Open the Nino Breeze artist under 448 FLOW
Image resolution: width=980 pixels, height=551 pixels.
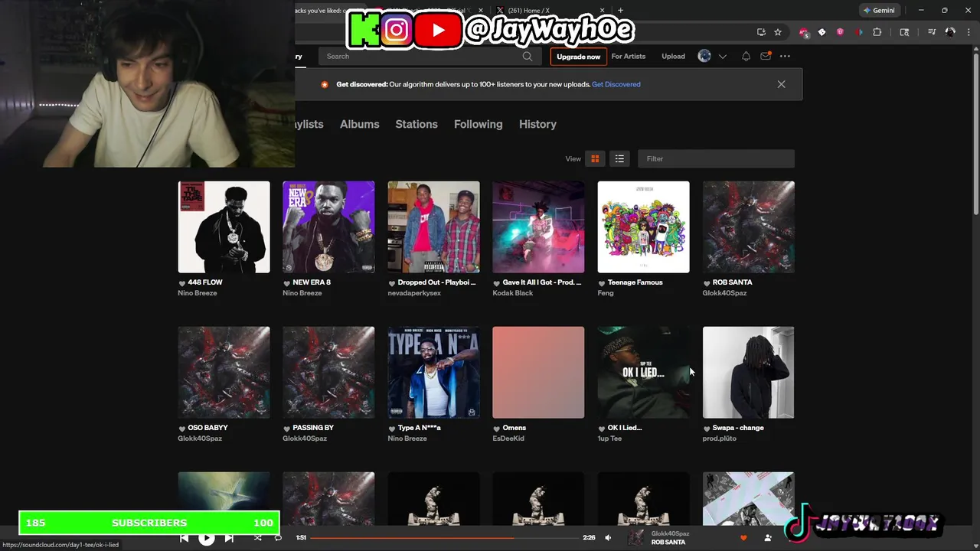click(x=198, y=293)
